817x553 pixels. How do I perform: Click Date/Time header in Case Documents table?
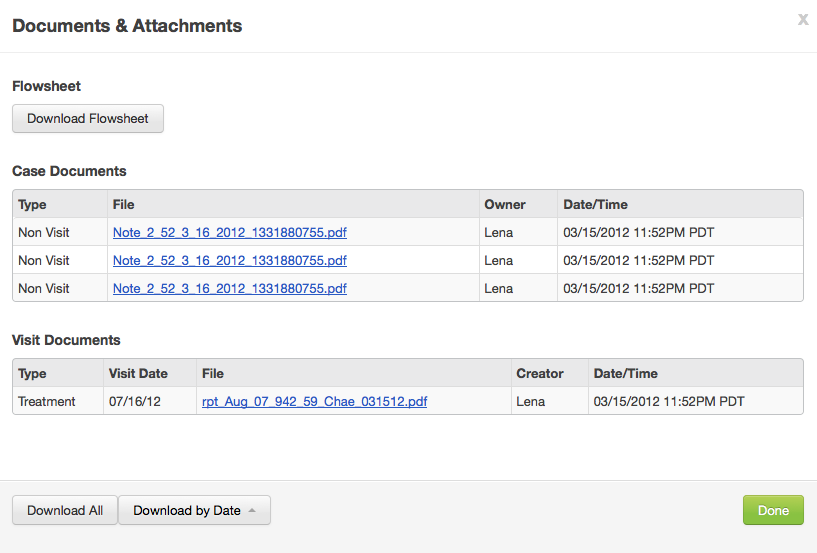(x=596, y=204)
